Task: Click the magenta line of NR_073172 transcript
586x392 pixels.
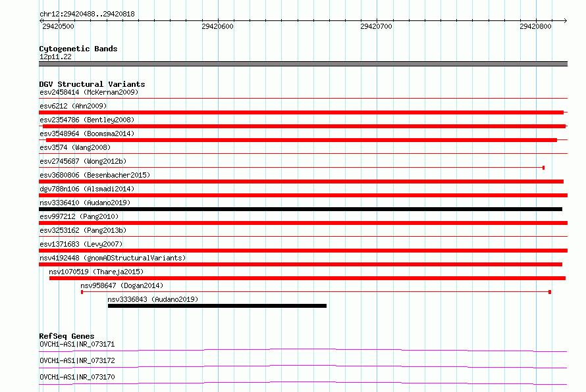Action: pyautogui.click(x=303, y=366)
